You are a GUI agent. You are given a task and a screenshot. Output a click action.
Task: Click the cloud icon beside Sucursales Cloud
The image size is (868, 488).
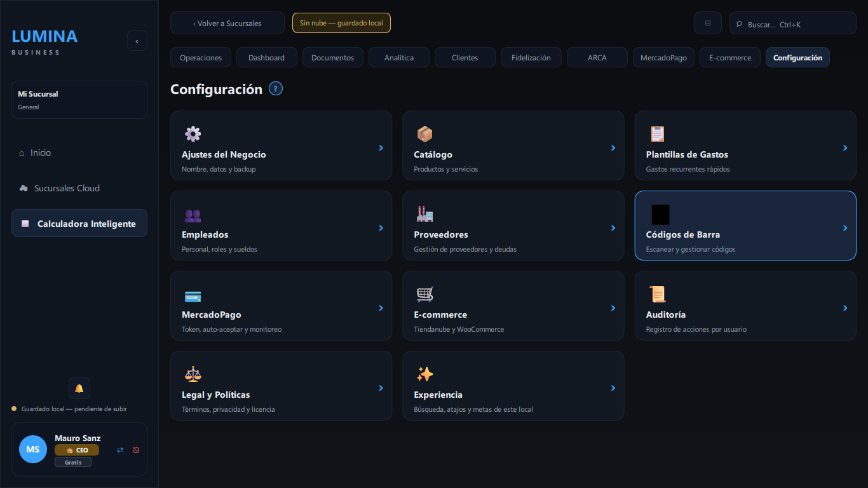(x=24, y=188)
